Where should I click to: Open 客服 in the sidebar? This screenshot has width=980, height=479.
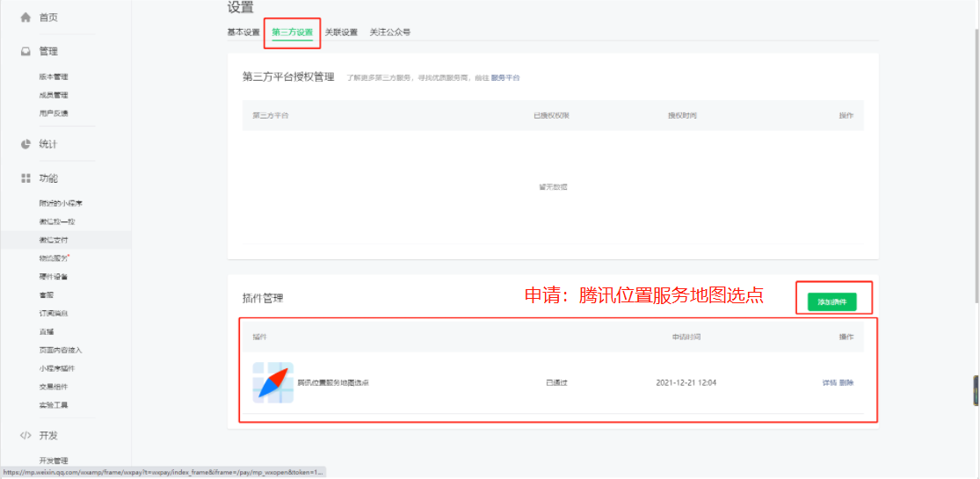(46, 294)
